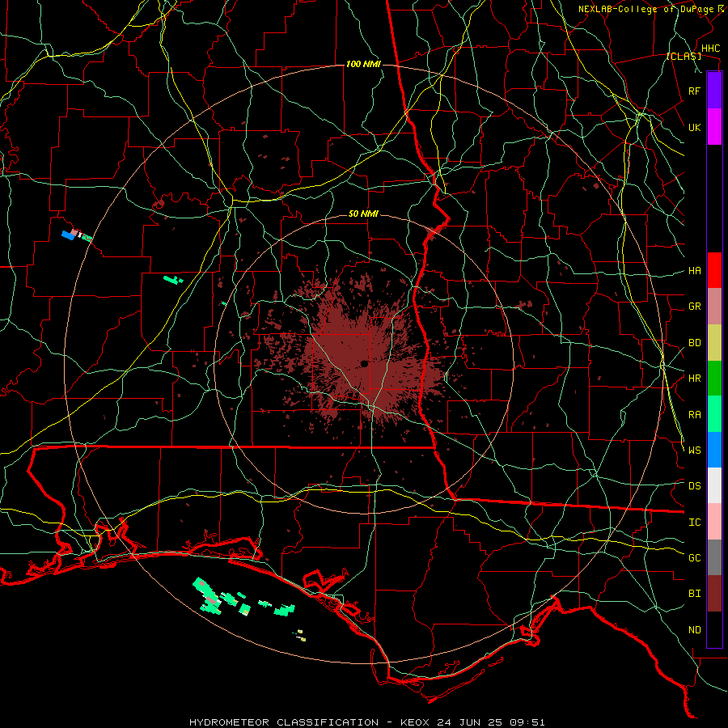The image size is (728, 728).
Task: Click the blue wet snow echo on left
Action: (69, 235)
